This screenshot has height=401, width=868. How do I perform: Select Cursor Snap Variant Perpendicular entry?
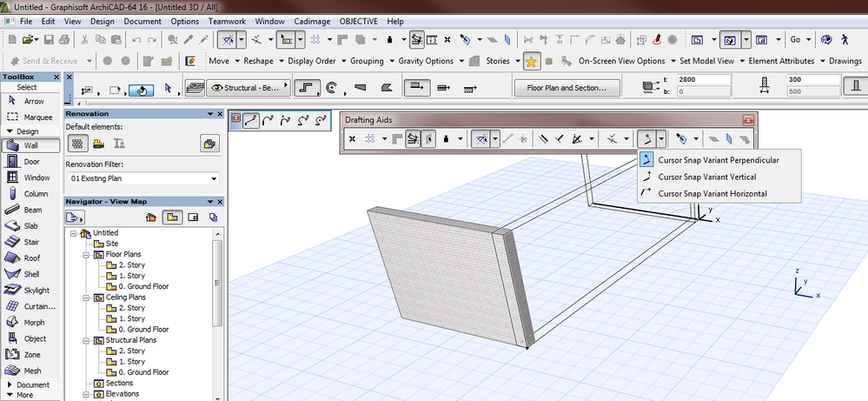pos(719,160)
